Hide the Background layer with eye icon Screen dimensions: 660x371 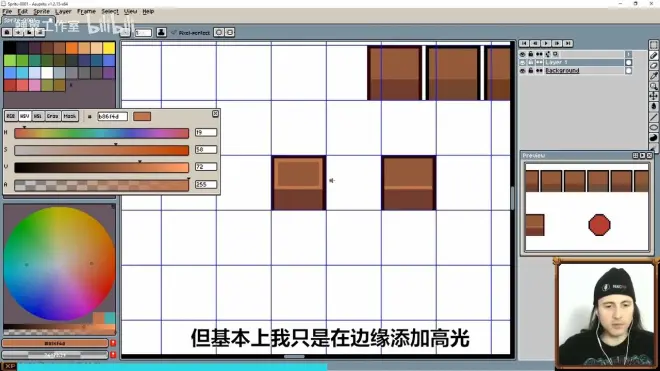tap(522, 71)
